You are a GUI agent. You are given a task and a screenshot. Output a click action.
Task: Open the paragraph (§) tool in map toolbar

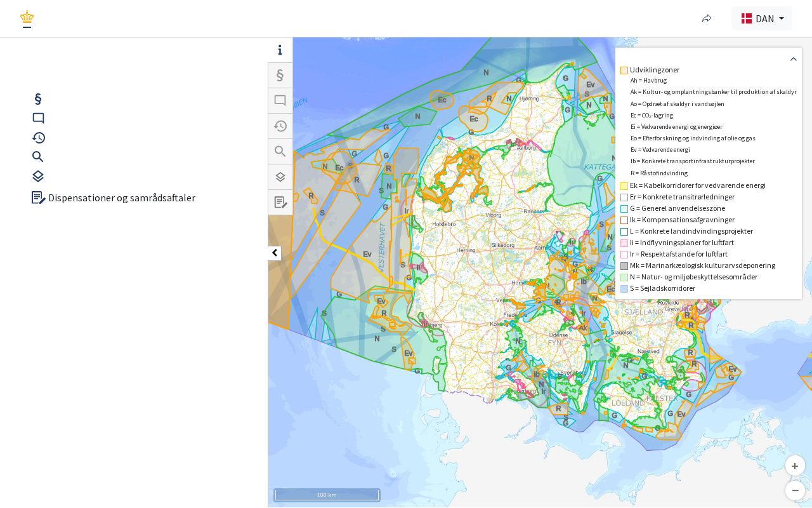[280, 76]
